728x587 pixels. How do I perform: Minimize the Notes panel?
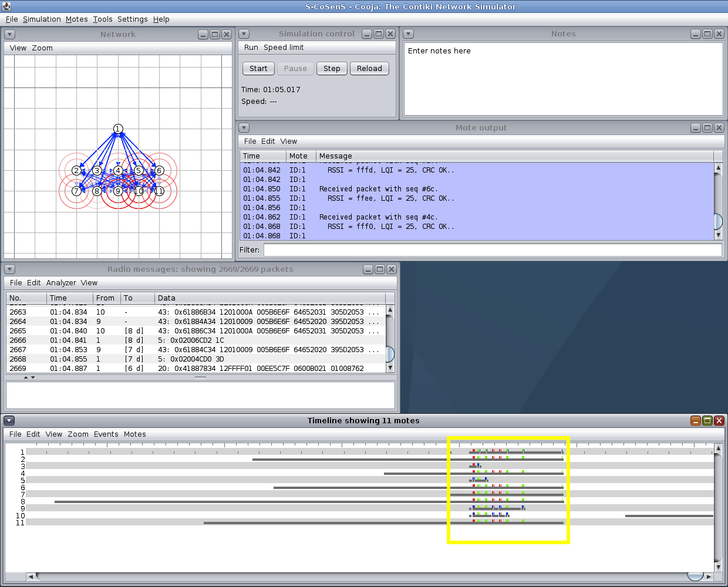click(x=696, y=34)
